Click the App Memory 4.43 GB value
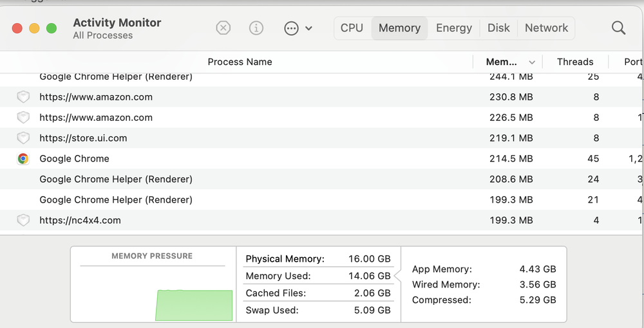 click(538, 269)
